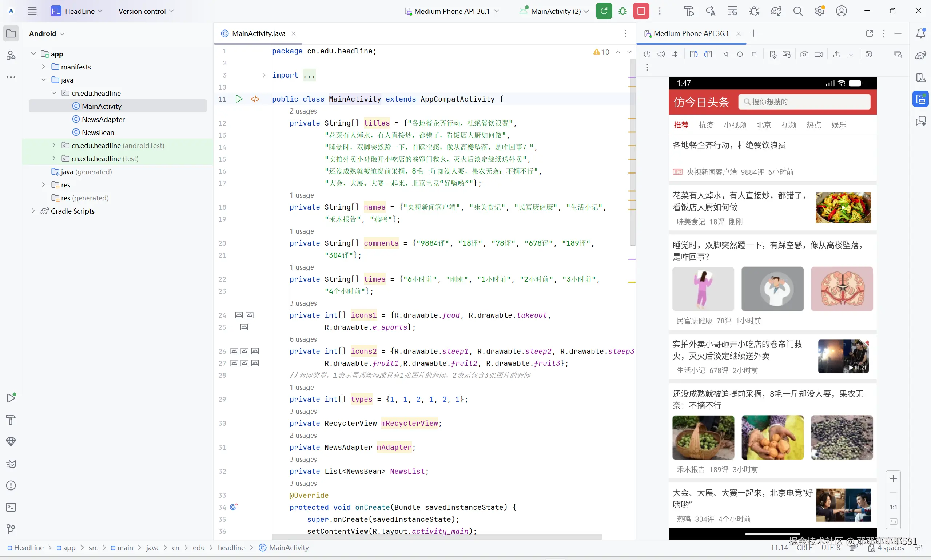The height and width of the screenshot is (560, 931).
Task: Open the Project tool window folder icon
Action: tap(11, 33)
